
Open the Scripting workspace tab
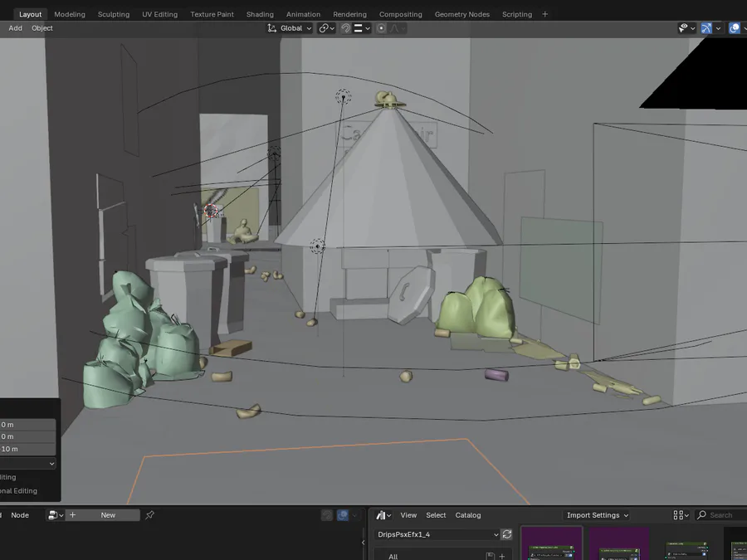(517, 14)
